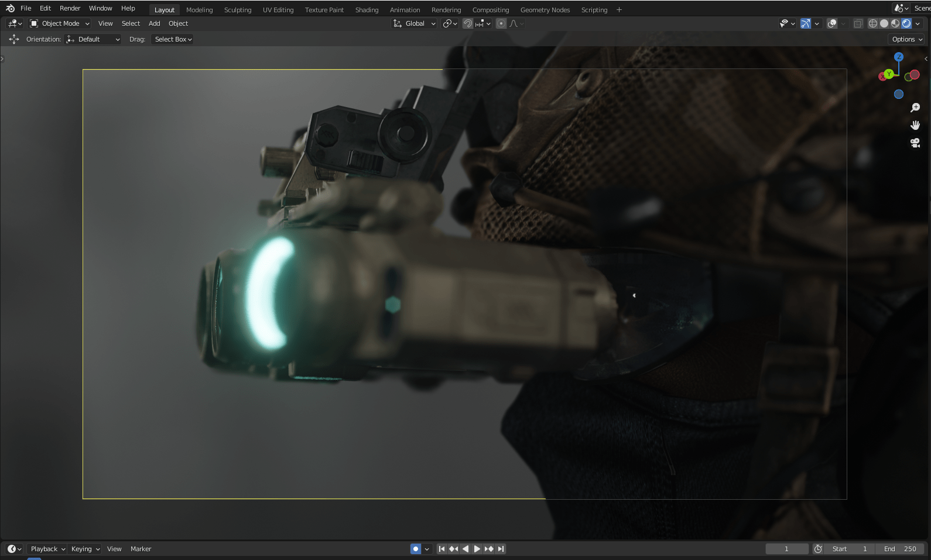931x560 pixels.
Task: Toggle proportional editing button
Action: pos(501,23)
